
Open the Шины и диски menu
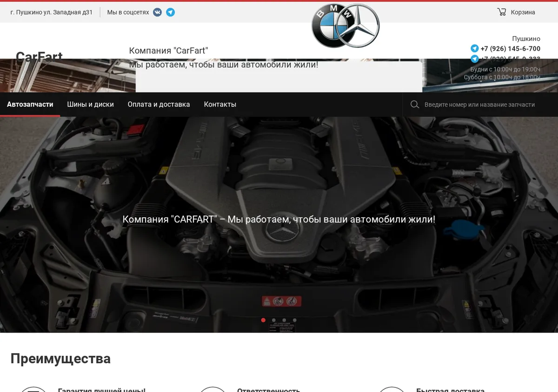pos(90,105)
